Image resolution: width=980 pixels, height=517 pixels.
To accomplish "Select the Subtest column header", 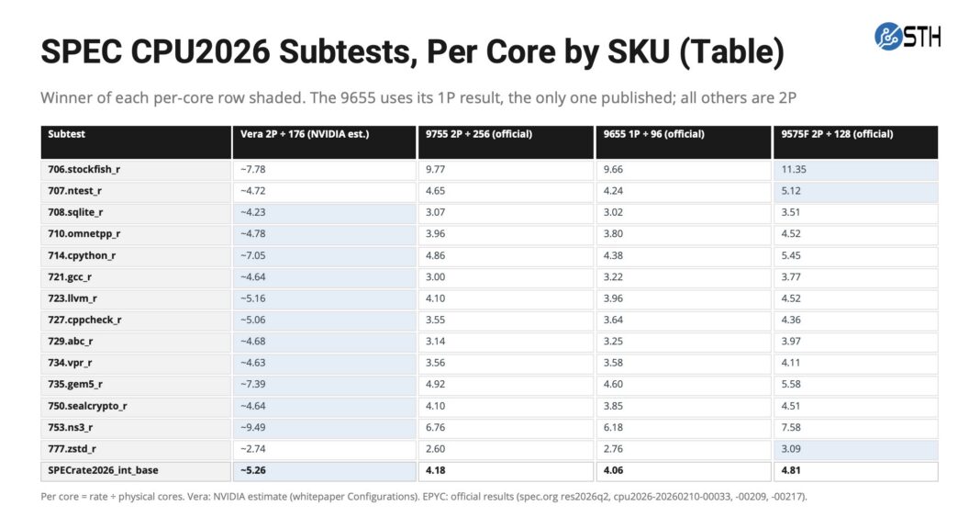I will pyautogui.click(x=136, y=142).
